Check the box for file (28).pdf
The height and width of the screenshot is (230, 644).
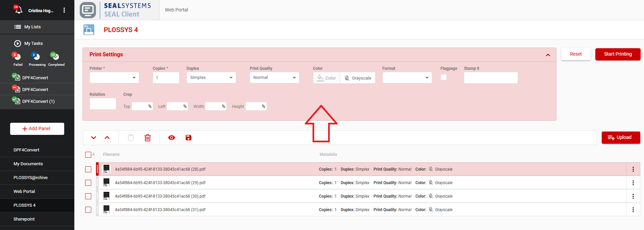[x=88, y=169]
